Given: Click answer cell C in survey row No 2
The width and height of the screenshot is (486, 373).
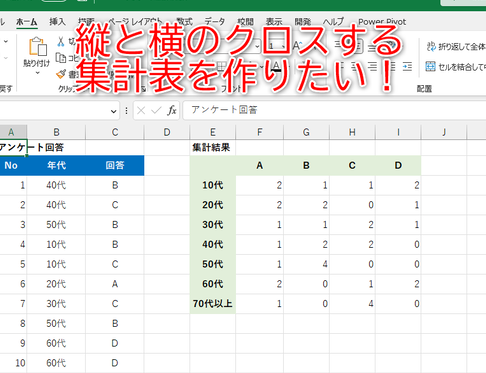Looking at the screenshot, I should point(115,205).
